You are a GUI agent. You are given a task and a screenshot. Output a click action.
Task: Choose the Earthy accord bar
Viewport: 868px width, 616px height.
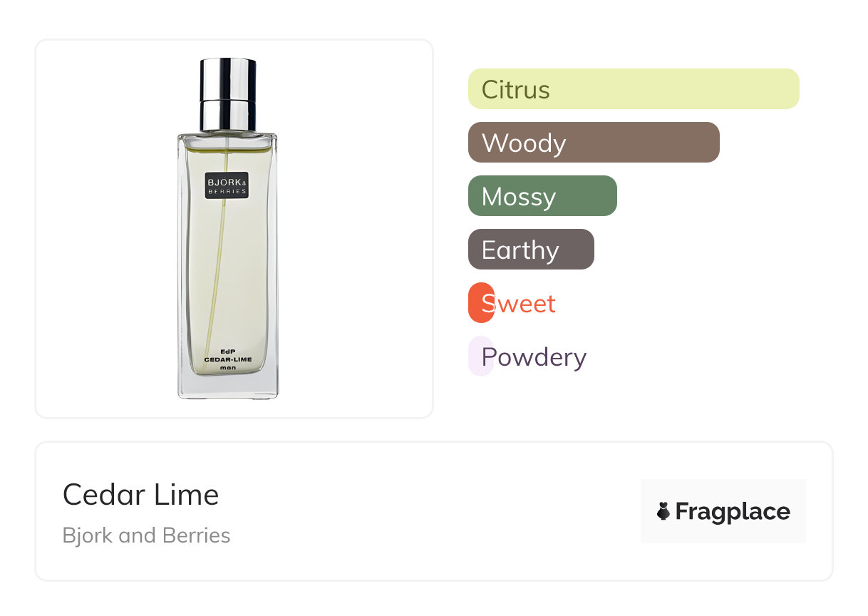coord(530,250)
